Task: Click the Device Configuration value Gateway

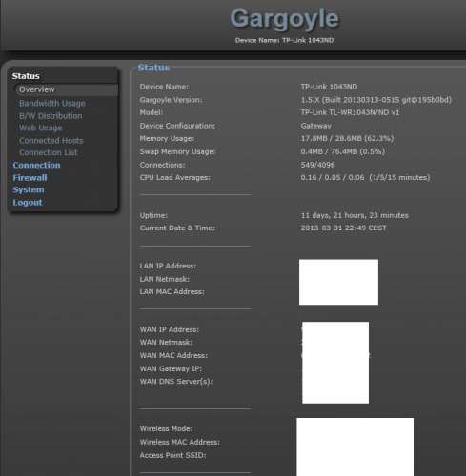Action: tap(315, 126)
